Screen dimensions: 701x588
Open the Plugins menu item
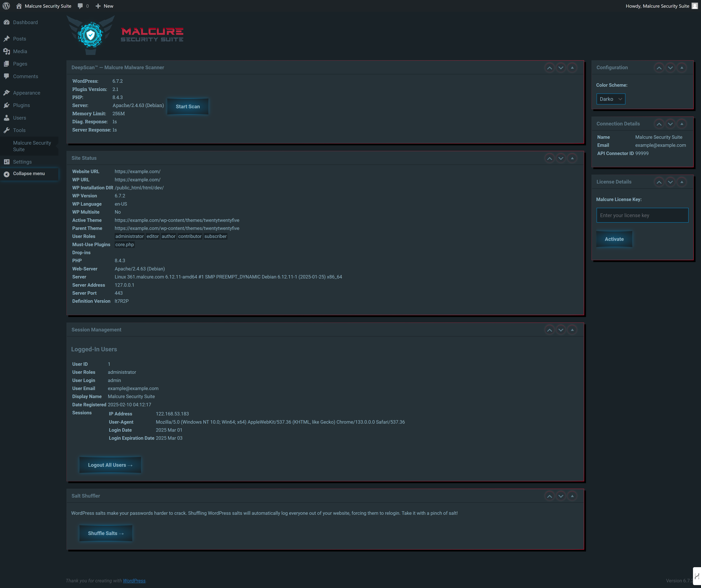point(21,105)
